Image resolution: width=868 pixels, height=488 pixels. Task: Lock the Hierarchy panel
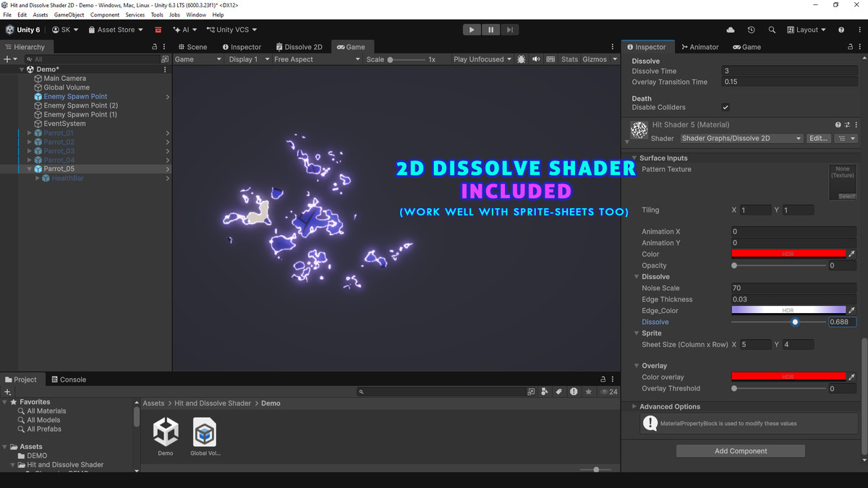tap(154, 47)
